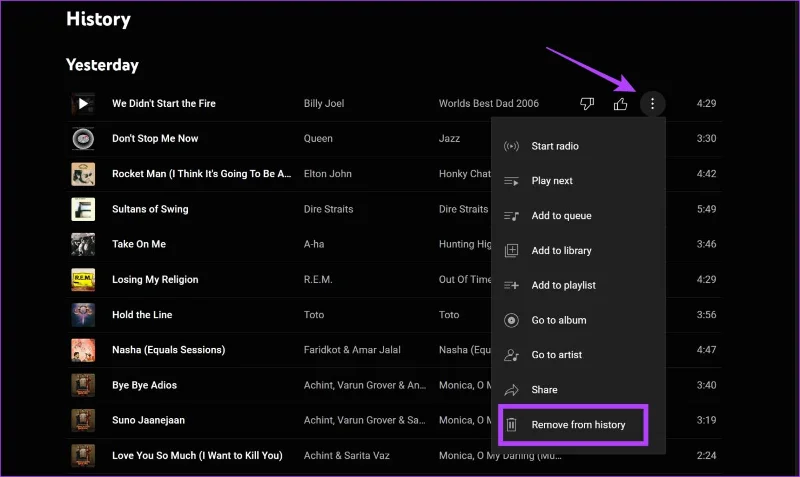Click the Start radio icon

(x=511, y=146)
